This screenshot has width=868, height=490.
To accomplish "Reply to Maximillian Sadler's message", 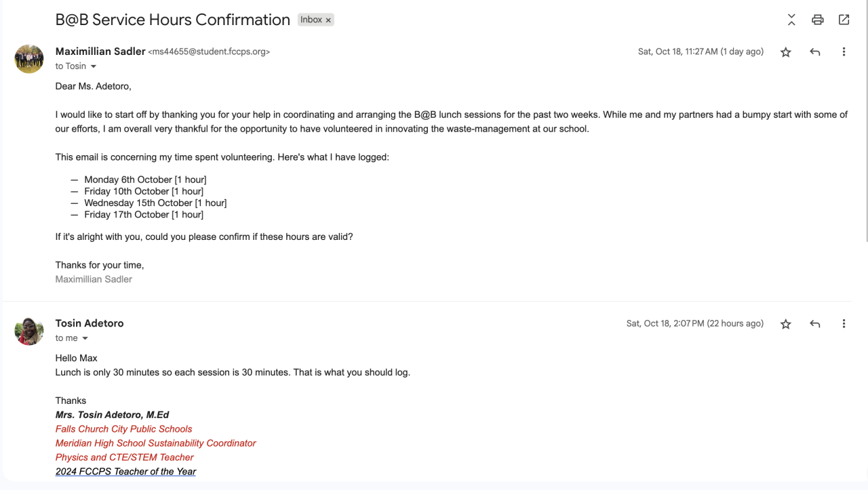I will [x=815, y=52].
